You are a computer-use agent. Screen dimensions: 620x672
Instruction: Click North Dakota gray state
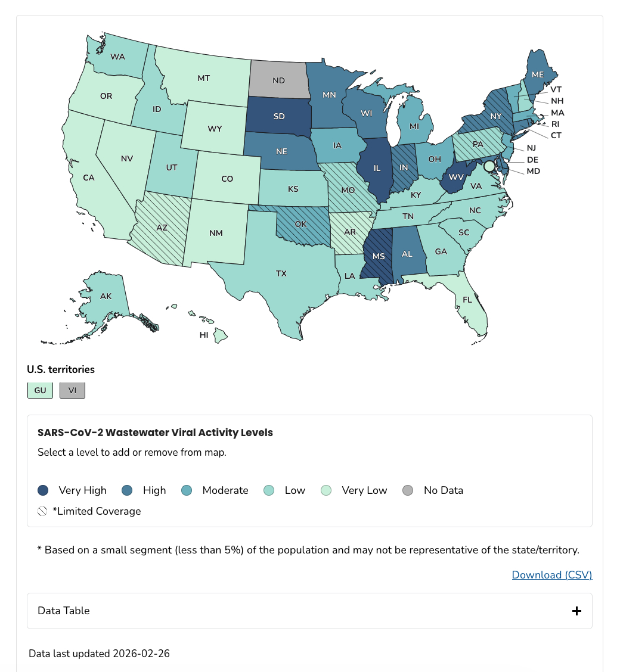coord(278,80)
